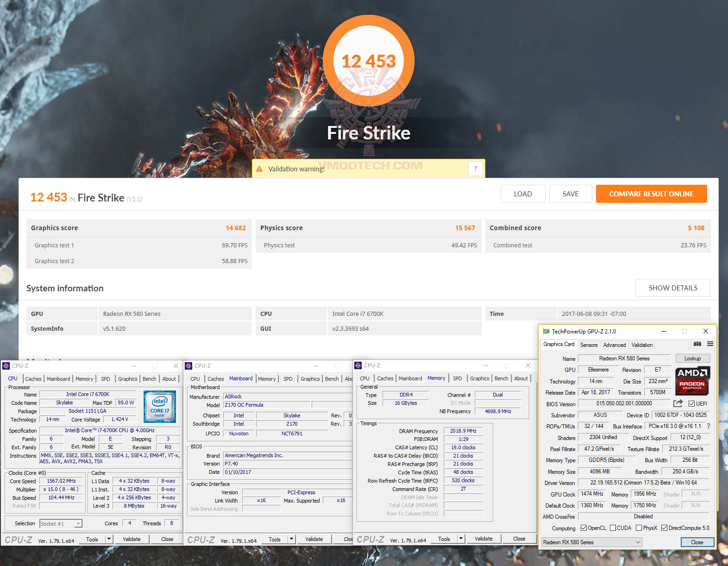Click the Graphics test 1 row 69.70 FPS
Image resolution: width=728 pixels, height=566 pixels.
click(x=139, y=245)
